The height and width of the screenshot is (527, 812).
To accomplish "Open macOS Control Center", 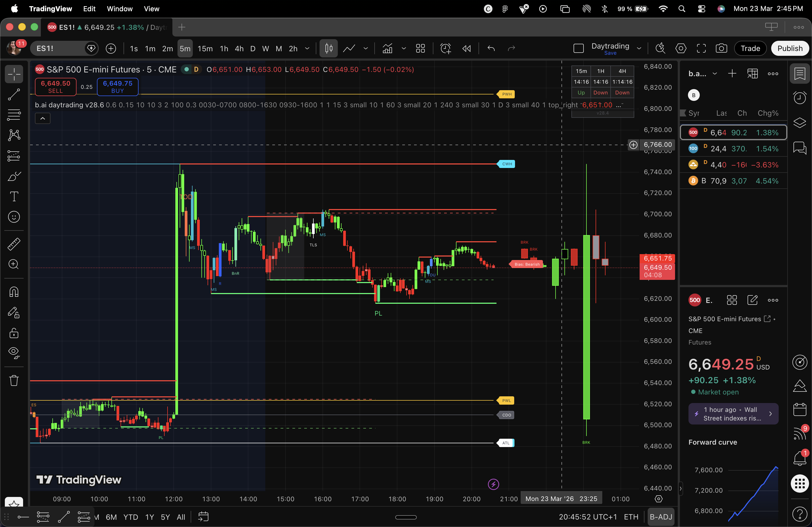I will tap(701, 9).
